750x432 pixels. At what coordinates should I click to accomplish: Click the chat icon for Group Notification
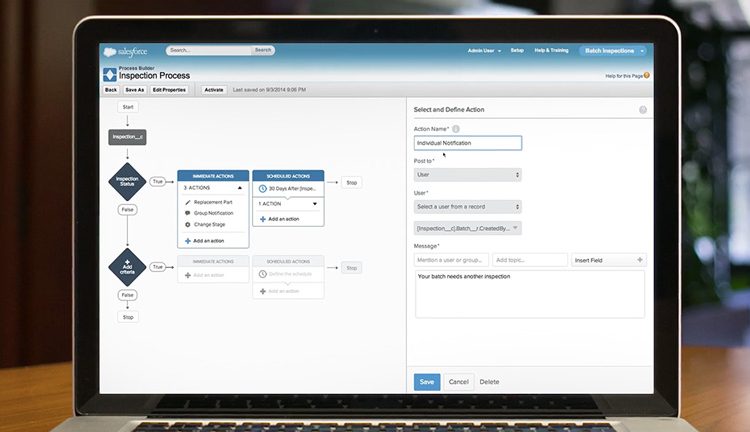tap(188, 213)
